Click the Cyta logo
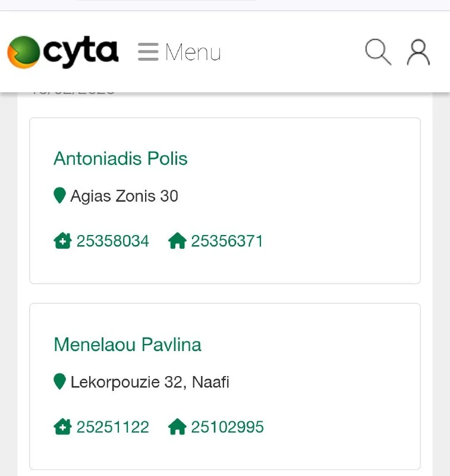Viewport: 450px width, 476px height. click(x=63, y=52)
